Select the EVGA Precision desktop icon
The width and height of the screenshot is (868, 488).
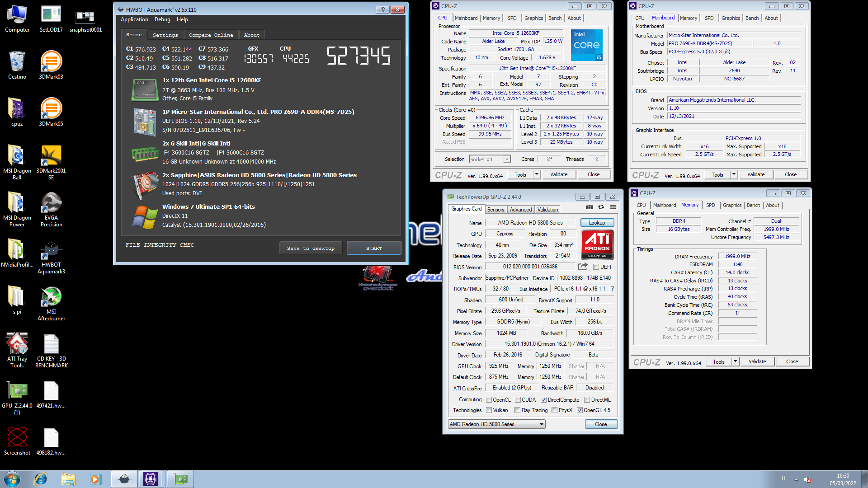[51, 210]
